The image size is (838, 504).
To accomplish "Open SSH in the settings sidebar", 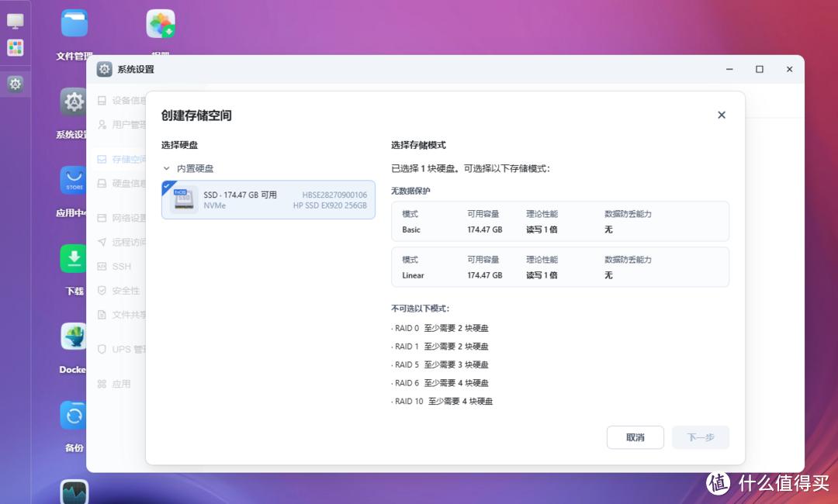I will pyautogui.click(x=121, y=266).
